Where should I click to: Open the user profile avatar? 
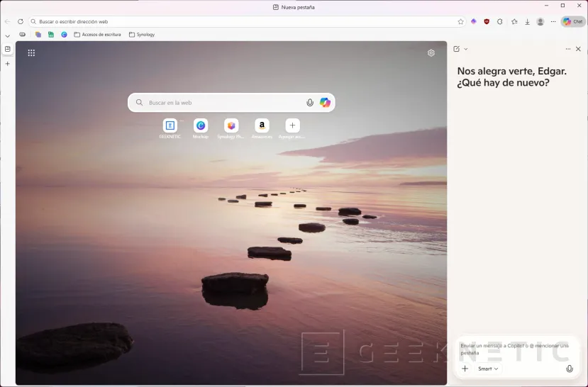[x=540, y=22]
